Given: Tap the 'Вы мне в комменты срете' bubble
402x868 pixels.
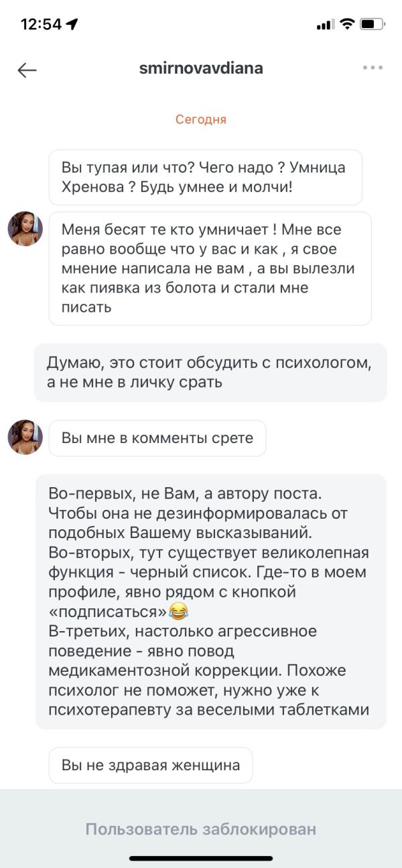Looking at the screenshot, I should click(x=157, y=438).
